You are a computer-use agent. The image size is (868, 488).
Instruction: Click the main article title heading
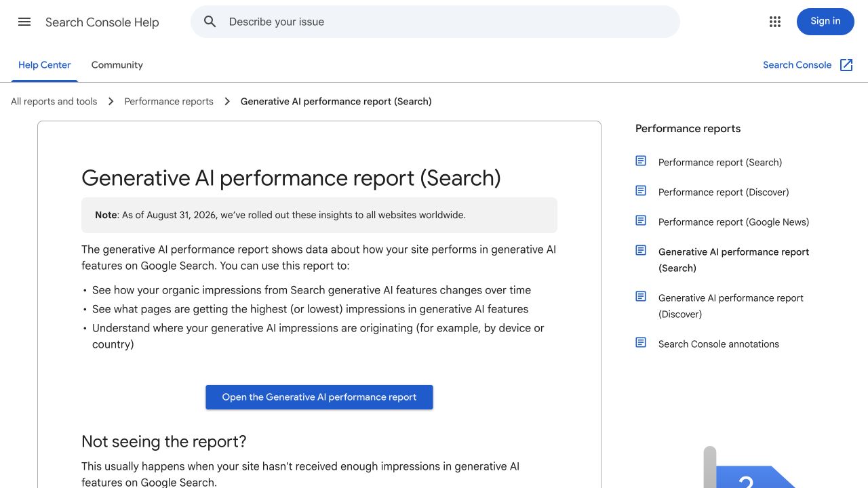click(x=291, y=178)
